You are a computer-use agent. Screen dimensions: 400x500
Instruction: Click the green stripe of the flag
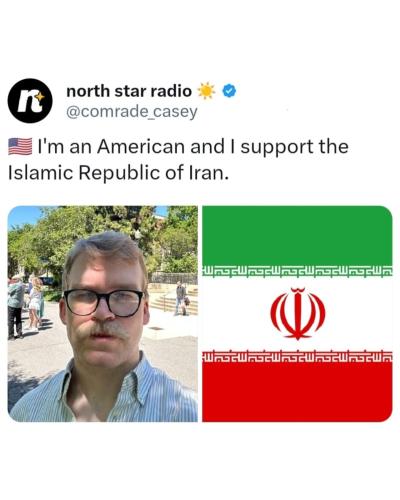[x=297, y=235]
